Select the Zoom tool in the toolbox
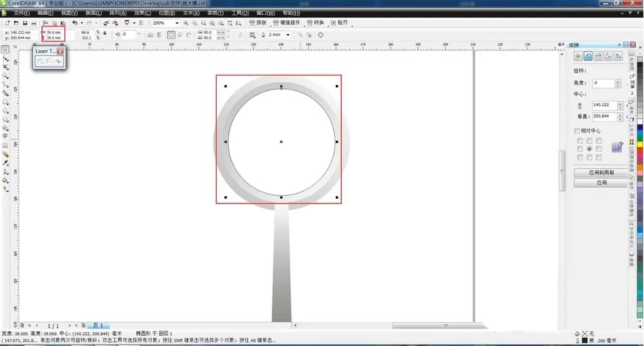 pyautogui.click(x=5, y=76)
